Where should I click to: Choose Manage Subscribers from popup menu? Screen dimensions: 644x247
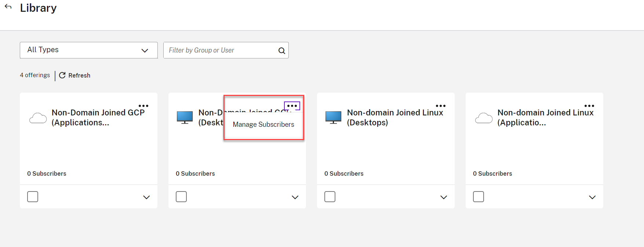[263, 125]
